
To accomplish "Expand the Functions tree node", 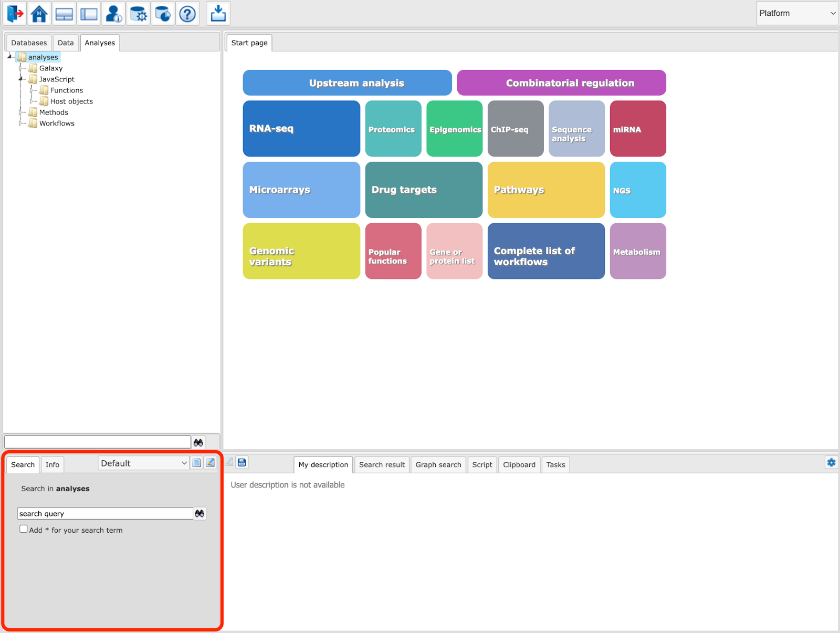I will [x=32, y=90].
